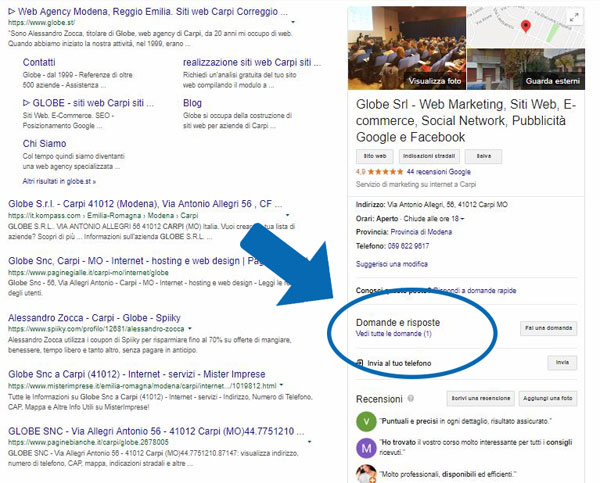Viewport: 600px width, 483px height.
Task: Open the purple M reviewer avatar
Action: click(366, 448)
